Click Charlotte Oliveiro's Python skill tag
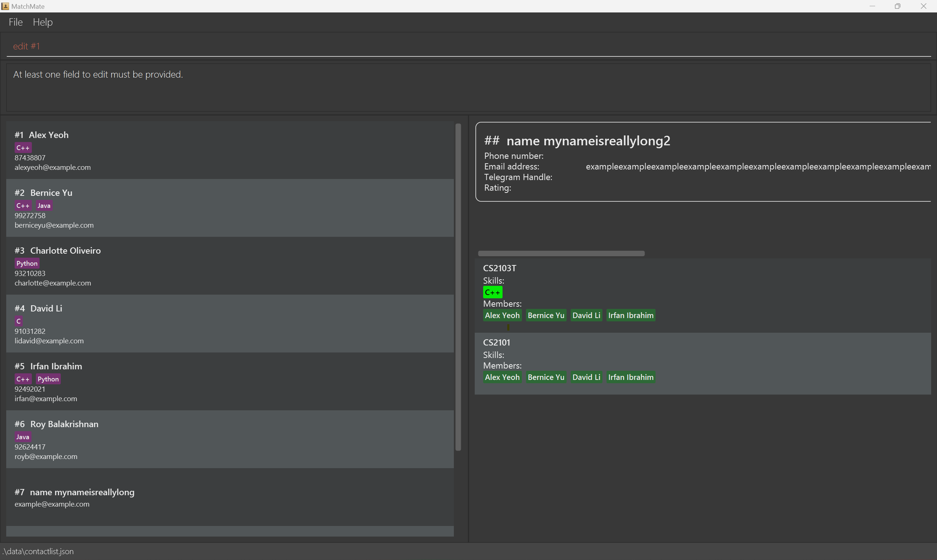 tap(27, 264)
